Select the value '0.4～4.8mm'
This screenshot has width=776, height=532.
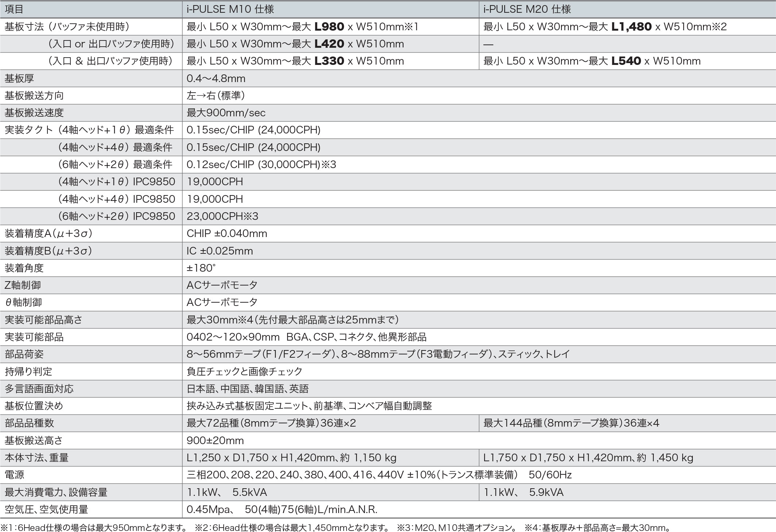tap(216, 78)
